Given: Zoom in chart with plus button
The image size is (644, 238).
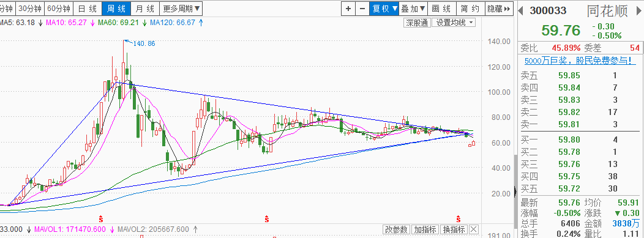Looking at the screenshot, I should coord(348,8).
